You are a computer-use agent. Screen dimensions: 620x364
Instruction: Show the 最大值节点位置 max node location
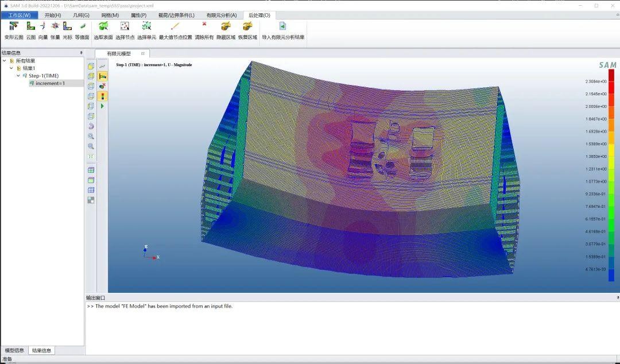(x=175, y=26)
